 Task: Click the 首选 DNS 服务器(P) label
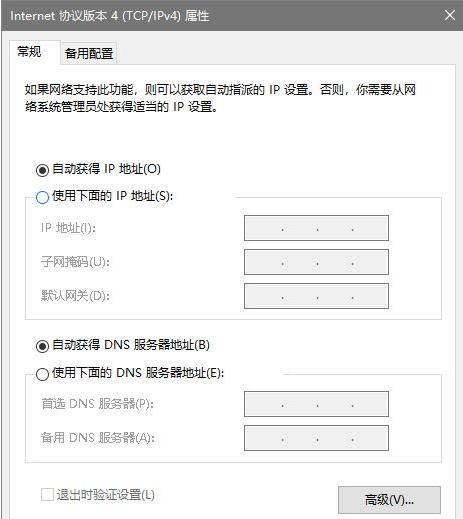click(97, 404)
